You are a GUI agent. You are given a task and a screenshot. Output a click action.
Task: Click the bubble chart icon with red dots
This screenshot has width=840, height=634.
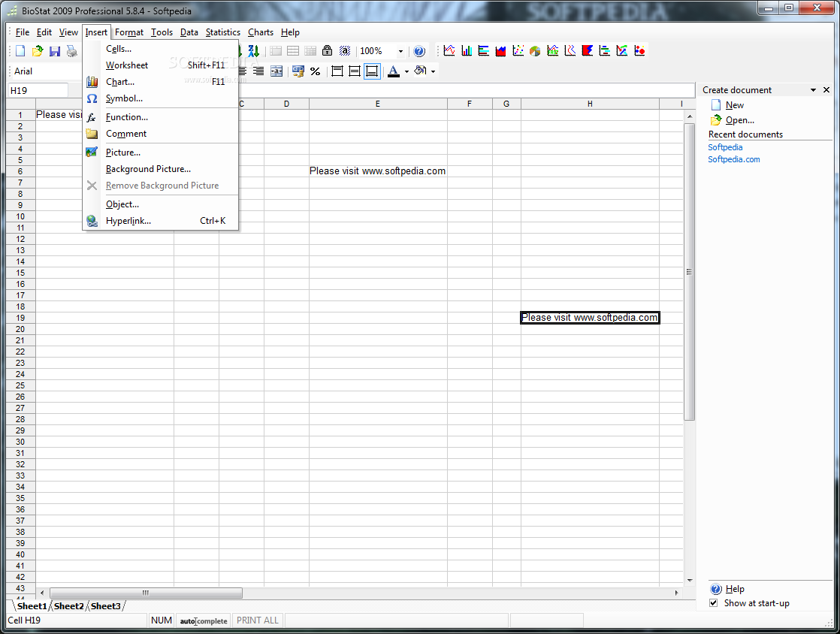pos(639,50)
